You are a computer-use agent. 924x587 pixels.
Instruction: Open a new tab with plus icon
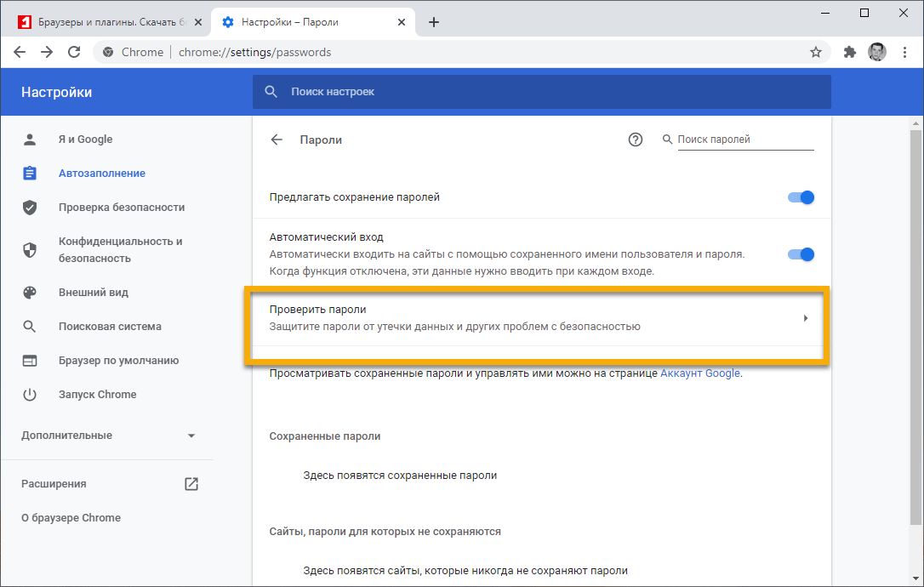click(434, 22)
